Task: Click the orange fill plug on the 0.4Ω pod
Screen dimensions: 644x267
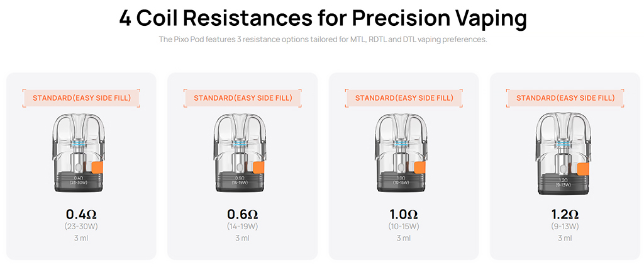Action: 97,168
